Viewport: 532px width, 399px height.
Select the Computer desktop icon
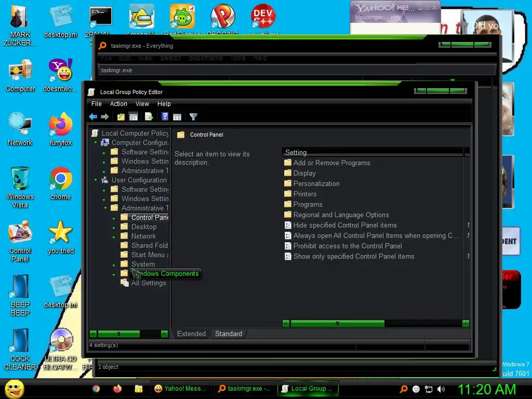tap(20, 76)
